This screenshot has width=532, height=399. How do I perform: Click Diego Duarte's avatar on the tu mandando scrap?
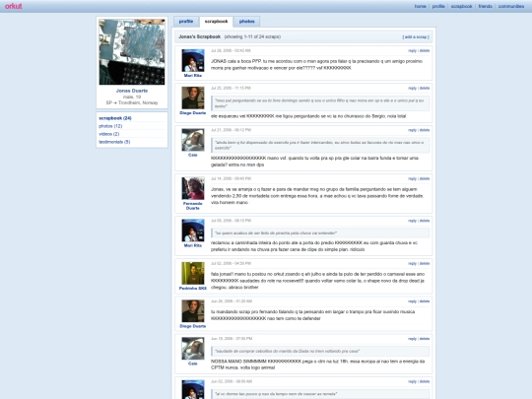pyautogui.click(x=193, y=310)
